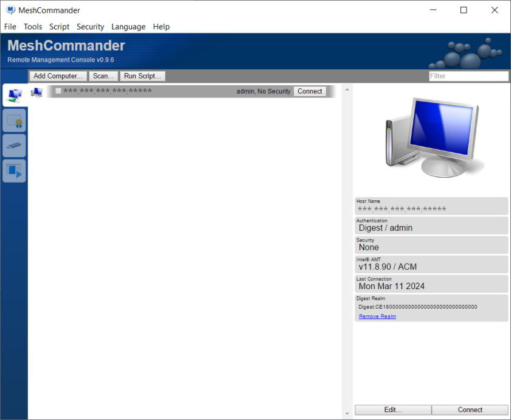
Task: Expand the Security menu
Action: click(x=90, y=27)
